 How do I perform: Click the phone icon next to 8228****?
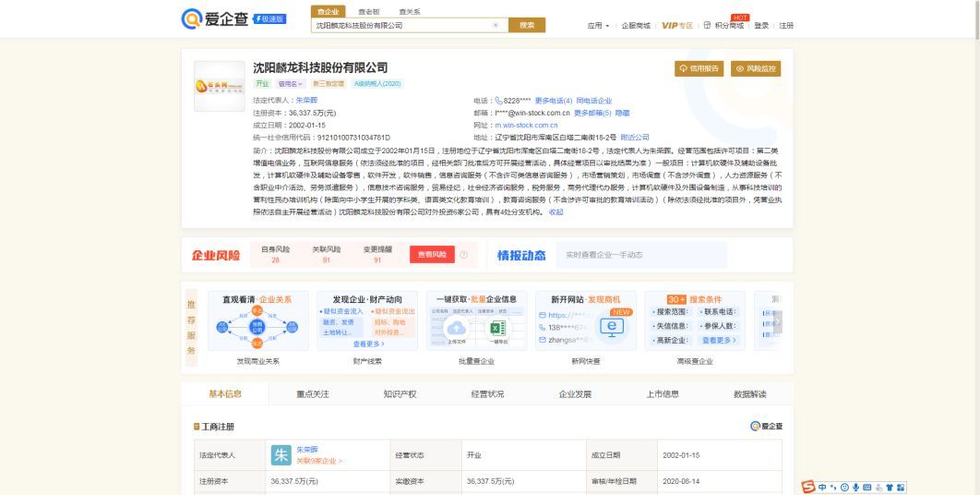(498, 101)
